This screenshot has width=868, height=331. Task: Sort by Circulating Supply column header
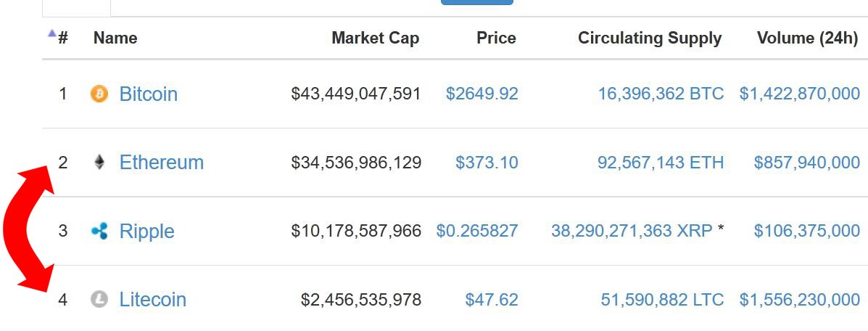(x=650, y=38)
